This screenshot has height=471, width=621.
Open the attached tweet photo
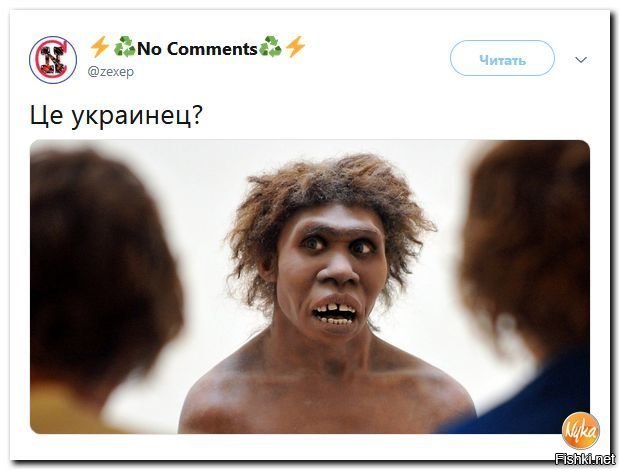[310, 286]
